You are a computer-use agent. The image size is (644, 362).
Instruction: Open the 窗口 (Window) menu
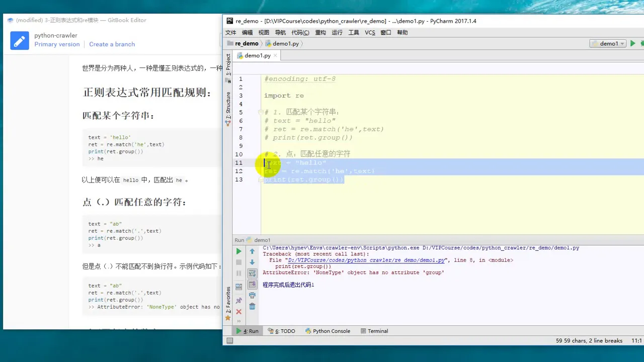tap(386, 33)
